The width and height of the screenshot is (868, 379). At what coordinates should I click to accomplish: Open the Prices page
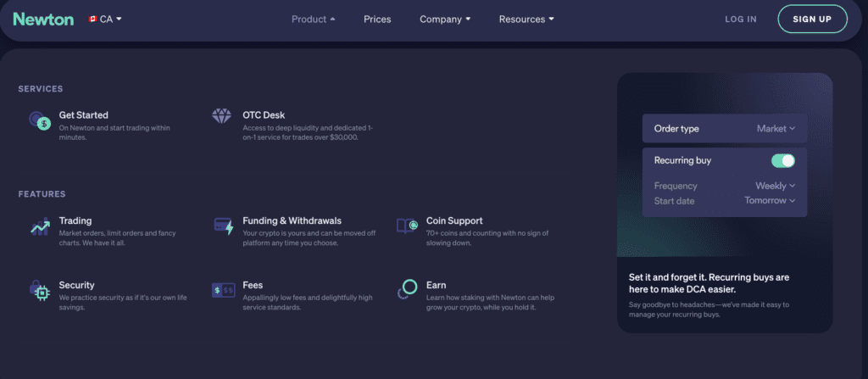coord(377,20)
